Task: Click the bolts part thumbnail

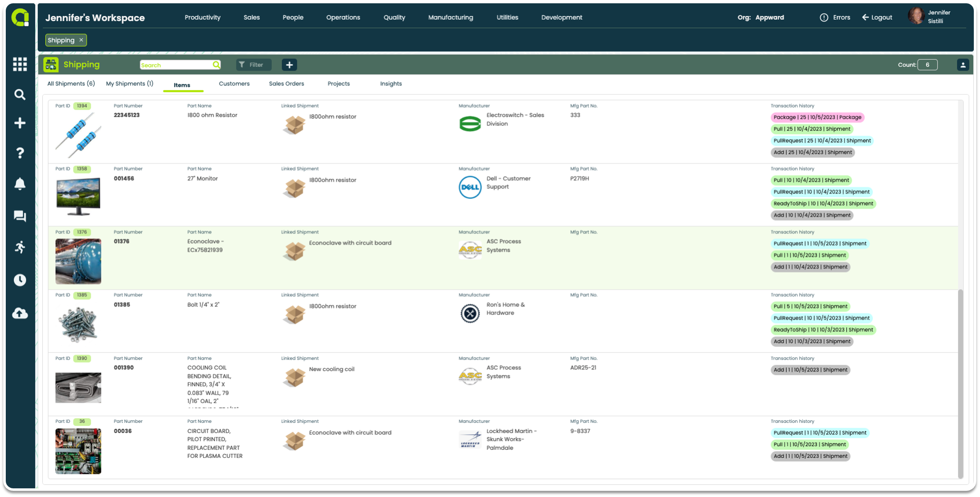Action: [x=78, y=325]
